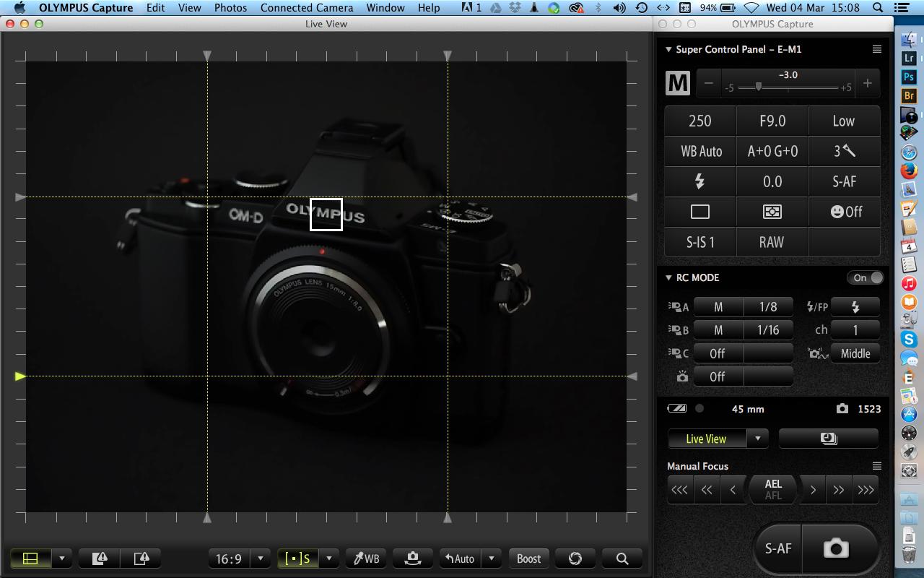Move focus far by small step (>)

(813, 490)
